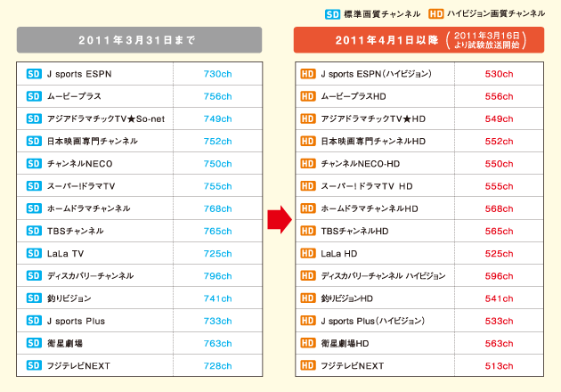Select the 725ch channel number

click(217, 254)
